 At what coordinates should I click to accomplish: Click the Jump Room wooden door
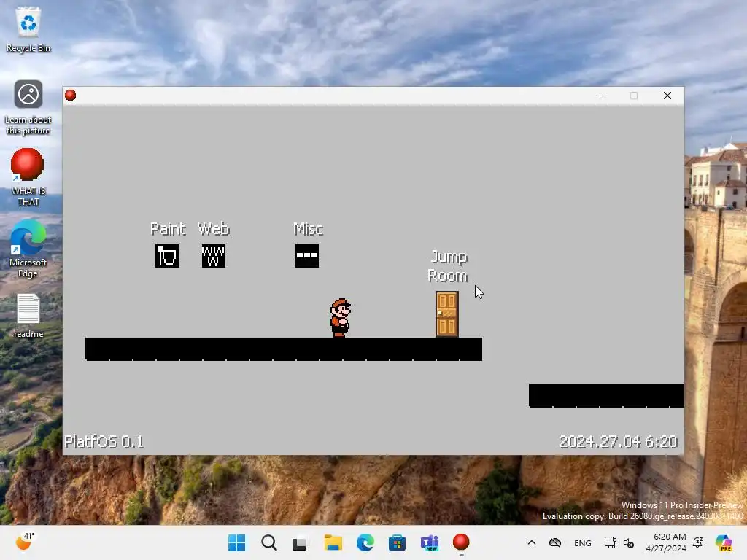pyautogui.click(x=447, y=314)
